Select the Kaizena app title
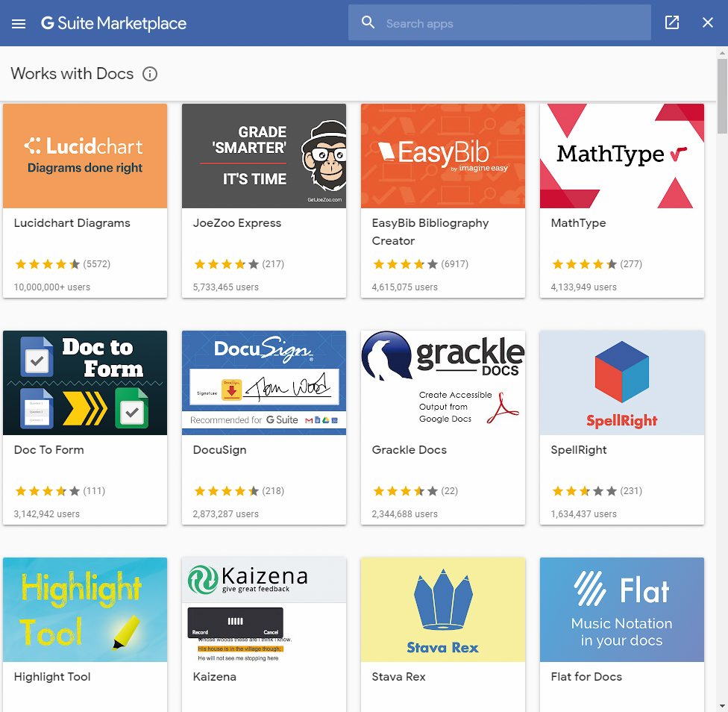Screen dimensions: 728x712 pyautogui.click(x=215, y=677)
